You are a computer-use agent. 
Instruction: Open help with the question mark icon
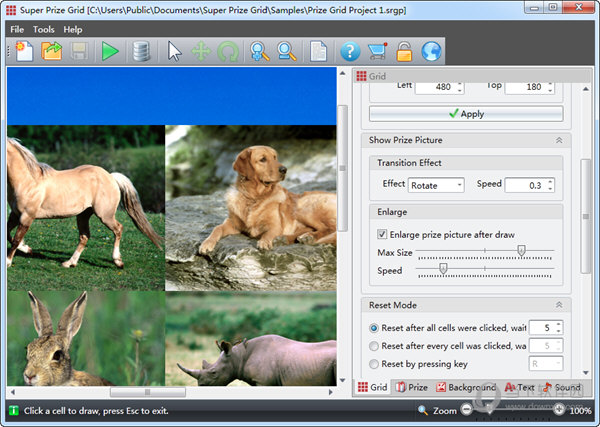[x=349, y=51]
